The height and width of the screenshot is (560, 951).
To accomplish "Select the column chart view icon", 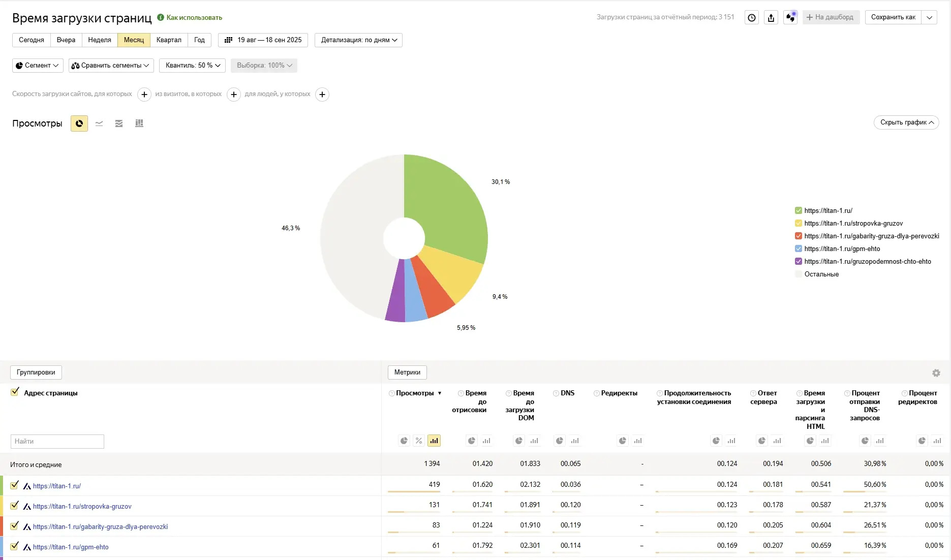I will click(139, 123).
